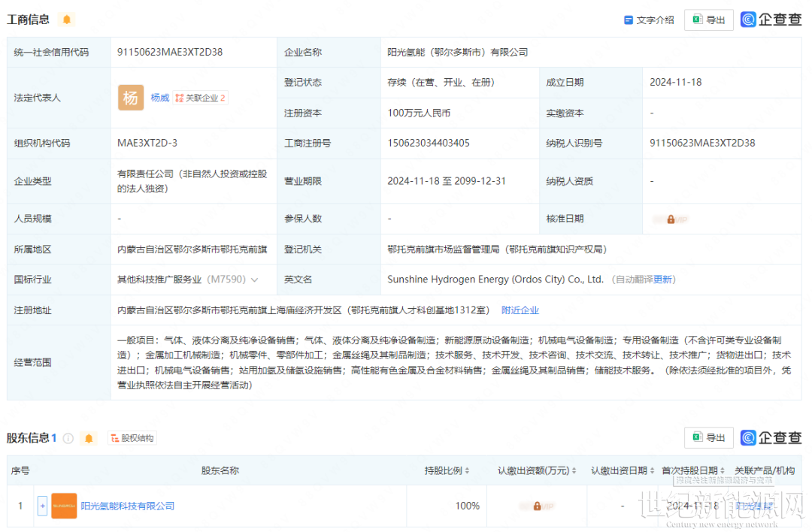Click the bell icon beside 股东信息

tap(89, 438)
